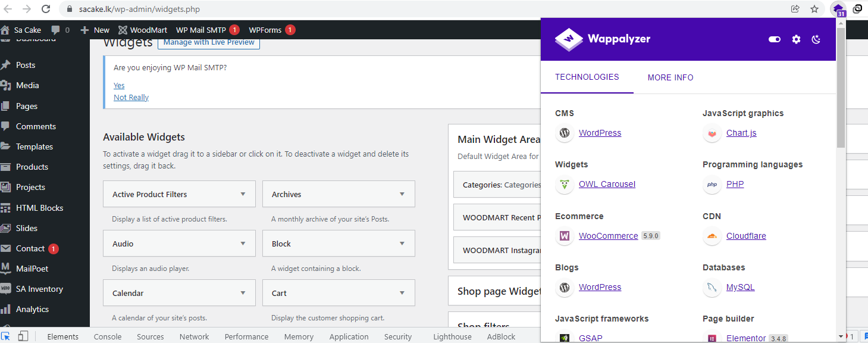The image size is (868, 343).
Task: Open the Chart.js link
Action: 741,133
